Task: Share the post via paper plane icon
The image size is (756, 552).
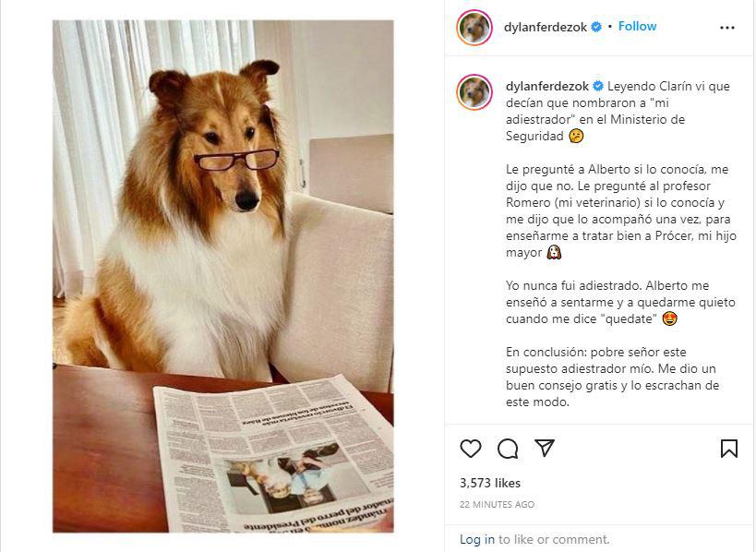Action: (x=545, y=448)
